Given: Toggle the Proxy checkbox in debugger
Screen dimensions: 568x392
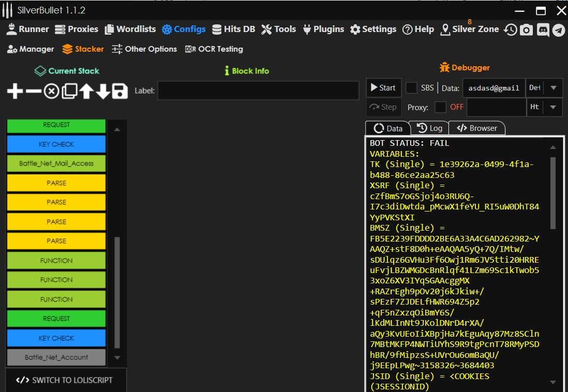Looking at the screenshot, I should pyautogui.click(x=440, y=107).
